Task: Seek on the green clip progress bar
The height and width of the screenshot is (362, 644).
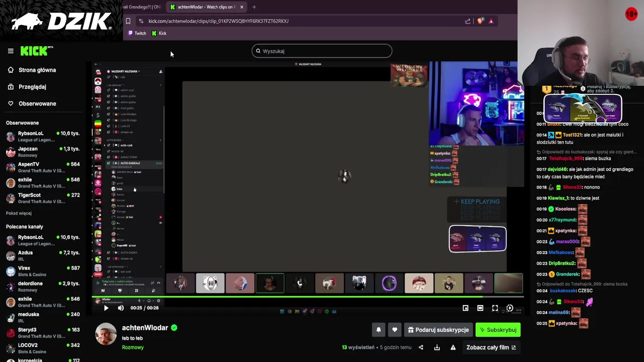Action: pyautogui.click(x=307, y=297)
